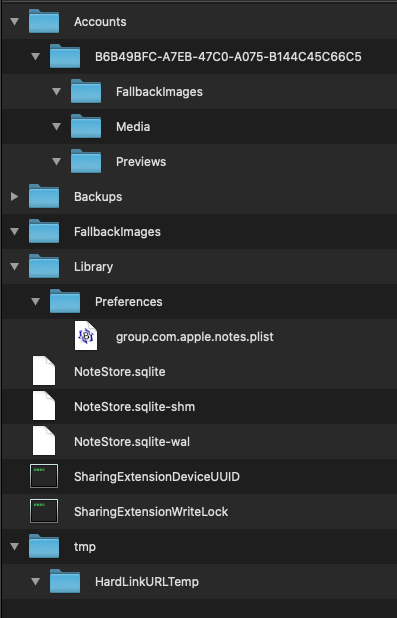
Task: Expand the Backups folder triangle
Action: (15, 196)
